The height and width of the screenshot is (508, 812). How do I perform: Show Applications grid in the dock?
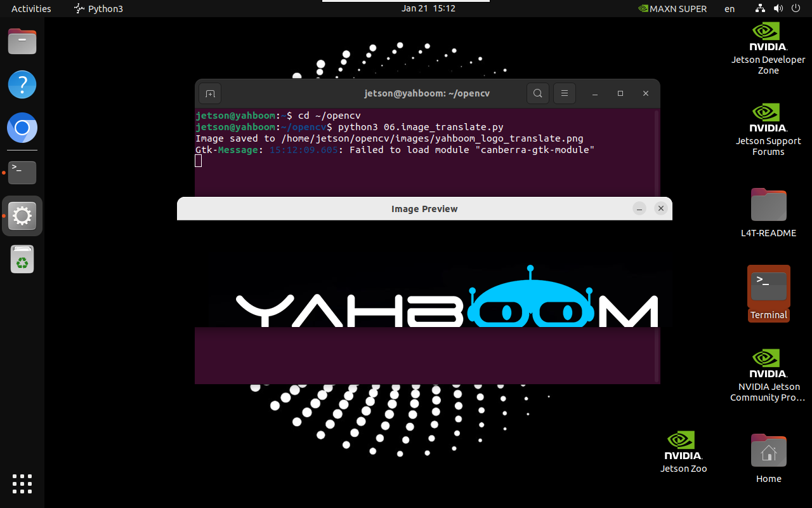click(22, 484)
